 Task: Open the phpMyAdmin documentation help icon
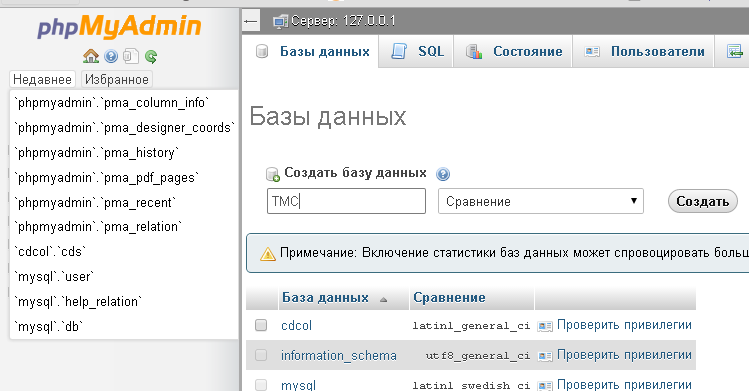111,56
